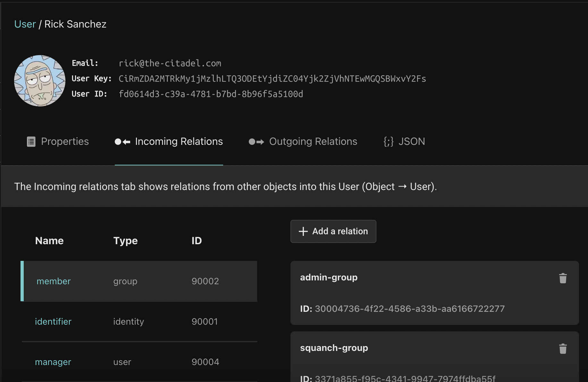588x382 pixels.
Task: Click the Outgoing Relations arrow icon
Action: pos(256,142)
